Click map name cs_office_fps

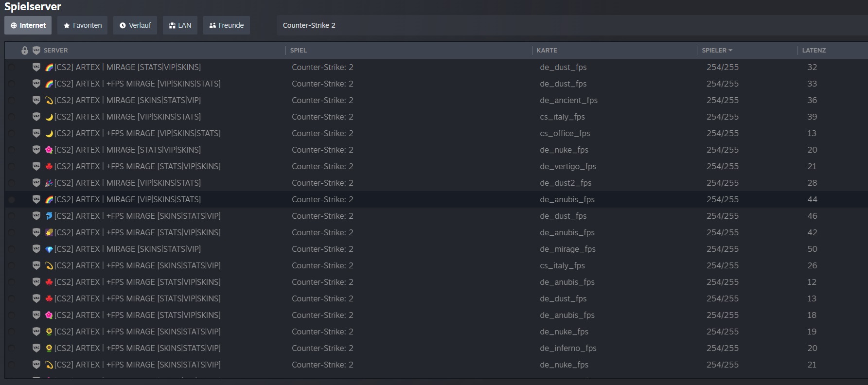click(565, 133)
